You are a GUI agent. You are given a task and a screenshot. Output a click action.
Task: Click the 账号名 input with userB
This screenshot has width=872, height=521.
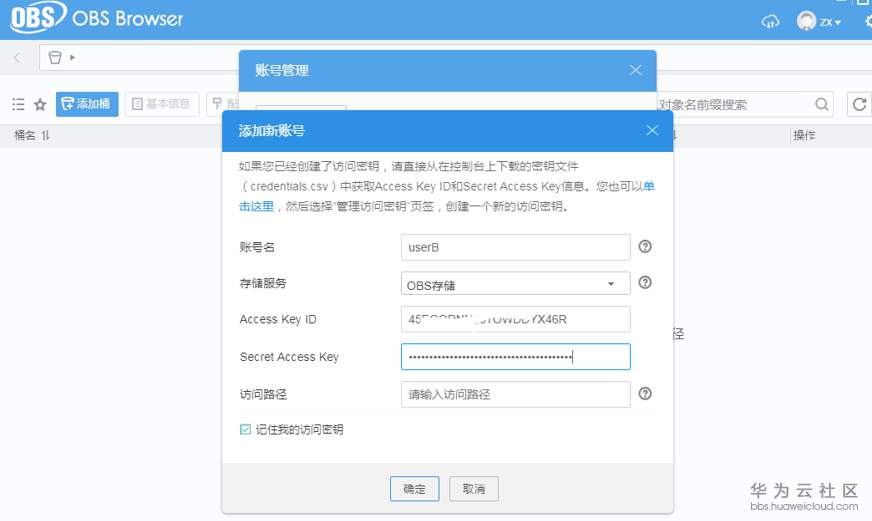(x=516, y=247)
